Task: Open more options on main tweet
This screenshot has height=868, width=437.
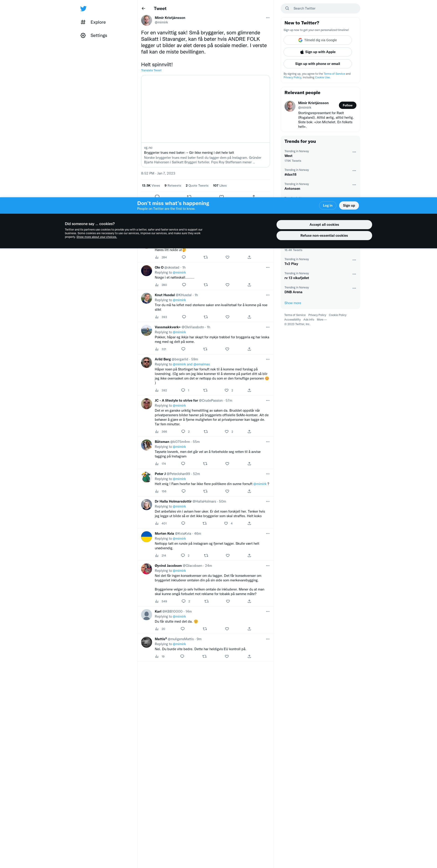Action: (x=268, y=18)
